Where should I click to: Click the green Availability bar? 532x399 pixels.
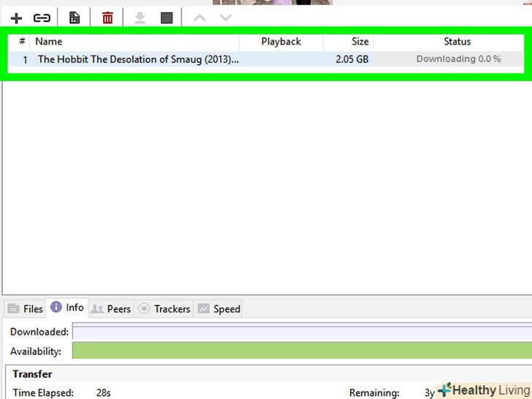[x=302, y=351]
